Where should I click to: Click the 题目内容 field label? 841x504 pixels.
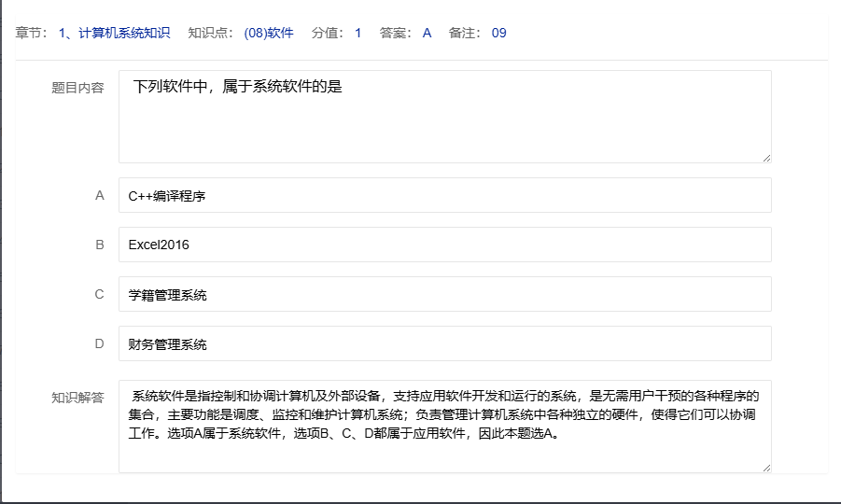77,88
